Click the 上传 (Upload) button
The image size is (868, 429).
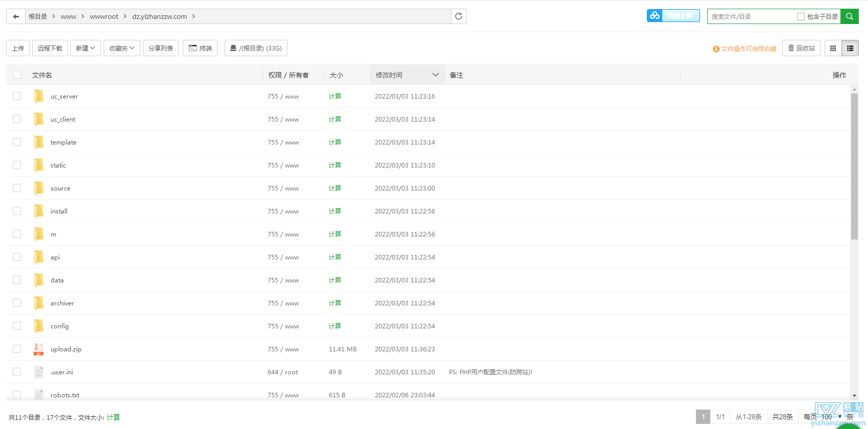[x=18, y=48]
